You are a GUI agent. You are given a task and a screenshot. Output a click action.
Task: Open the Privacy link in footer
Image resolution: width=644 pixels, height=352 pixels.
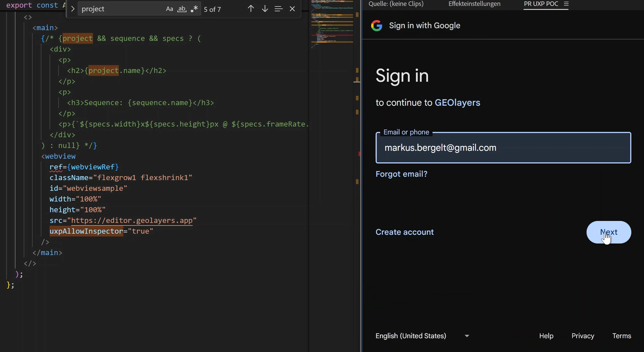[x=583, y=336]
